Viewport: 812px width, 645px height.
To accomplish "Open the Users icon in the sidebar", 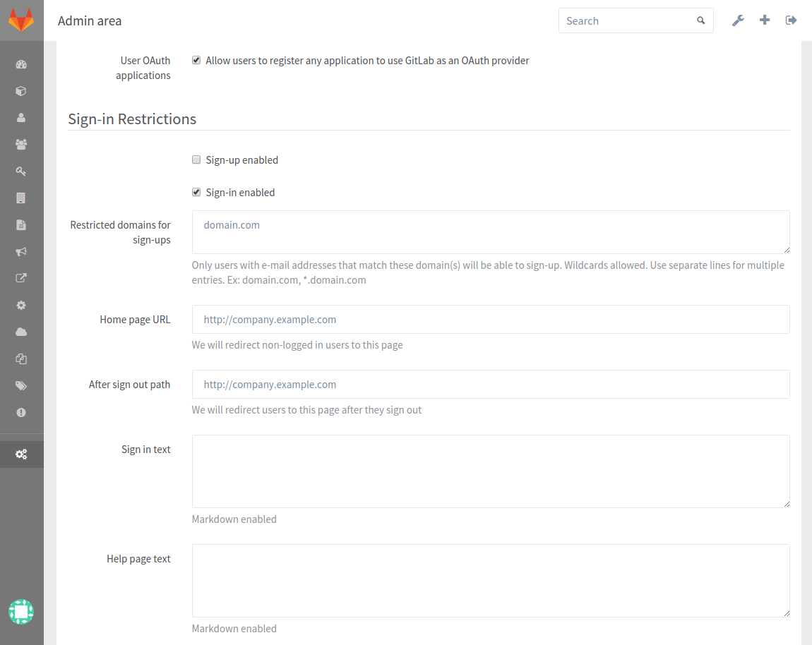I will point(21,117).
